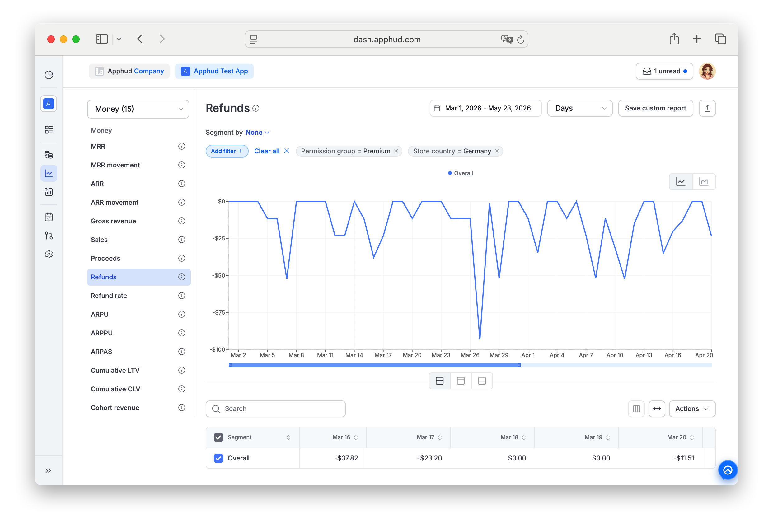
Task: Open the line chart analytics sidebar icon
Action: (49, 173)
